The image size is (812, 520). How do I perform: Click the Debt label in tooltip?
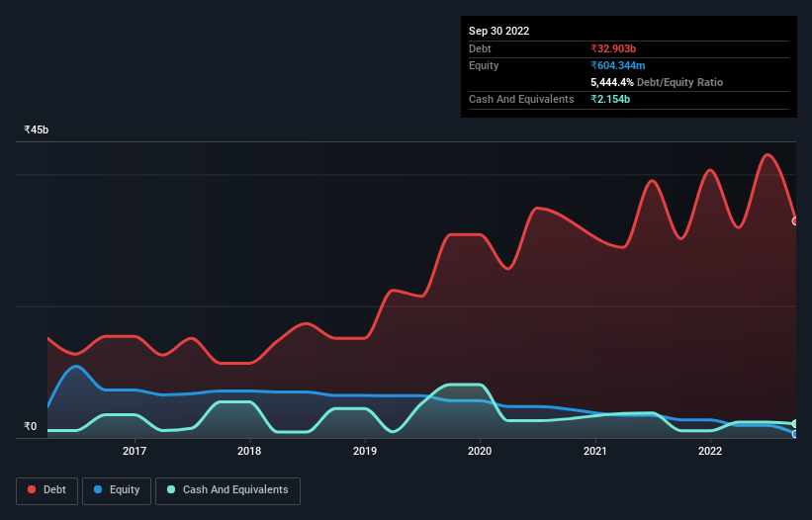coord(480,48)
